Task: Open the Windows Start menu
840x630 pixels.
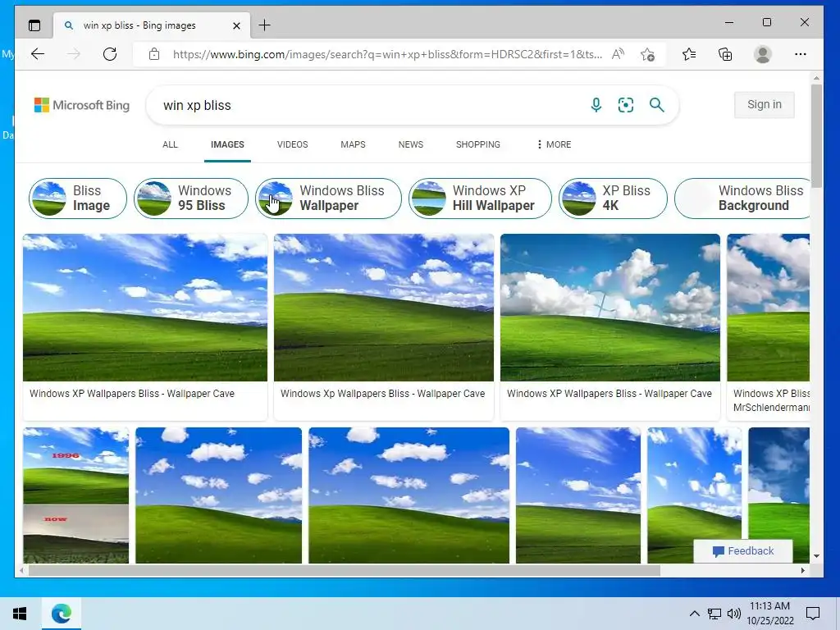Action: (x=20, y=614)
